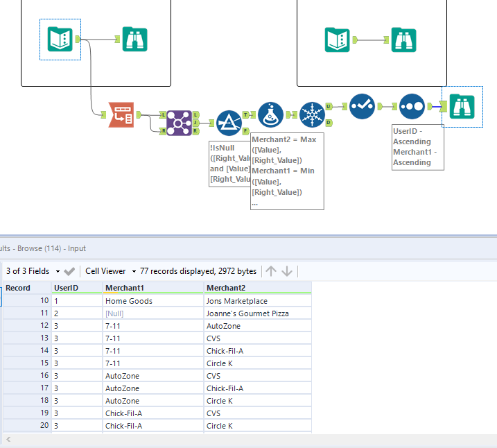497x448 pixels.
Task: Select the Text Input tool in the left container
Action: point(60,40)
